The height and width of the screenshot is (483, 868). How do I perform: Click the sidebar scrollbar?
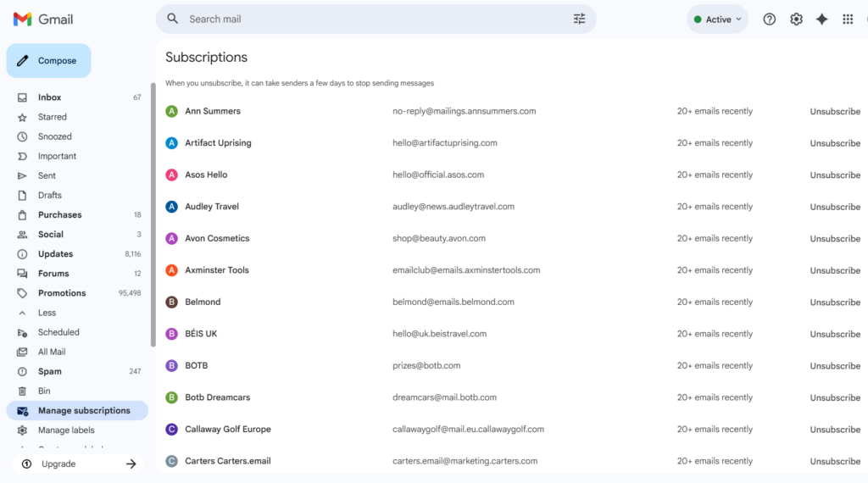click(153, 214)
